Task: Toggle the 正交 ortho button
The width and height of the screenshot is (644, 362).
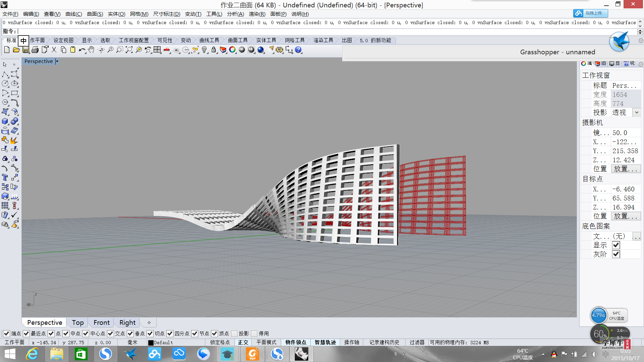Action: [243, 343]
